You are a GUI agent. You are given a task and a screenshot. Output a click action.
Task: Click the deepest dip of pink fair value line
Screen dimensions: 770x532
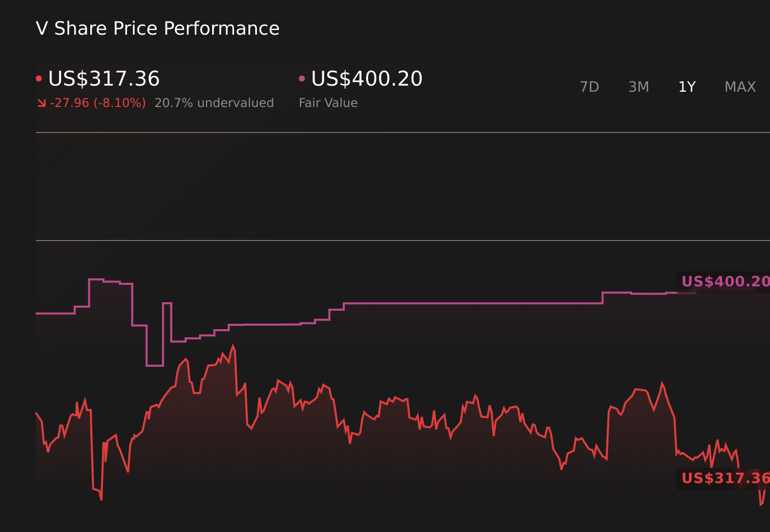(155, 365)
